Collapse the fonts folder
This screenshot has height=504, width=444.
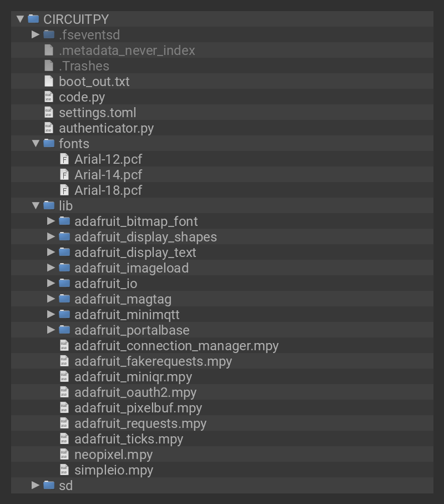(36, 144)
